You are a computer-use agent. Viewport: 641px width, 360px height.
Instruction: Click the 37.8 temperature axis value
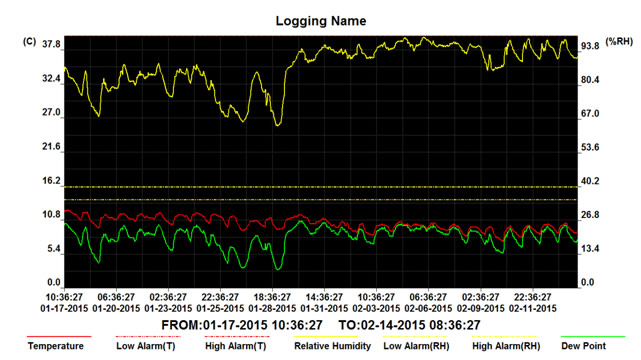pos(52,45)
